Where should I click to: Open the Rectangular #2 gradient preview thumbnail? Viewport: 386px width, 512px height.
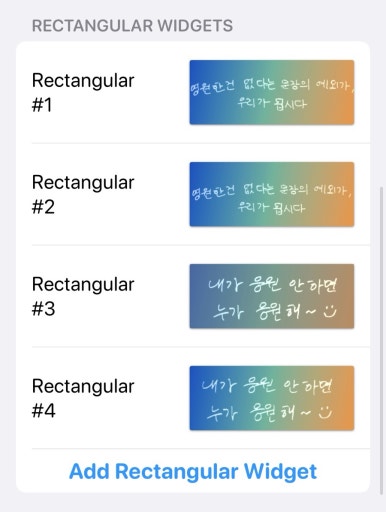[x=272, y=194]
